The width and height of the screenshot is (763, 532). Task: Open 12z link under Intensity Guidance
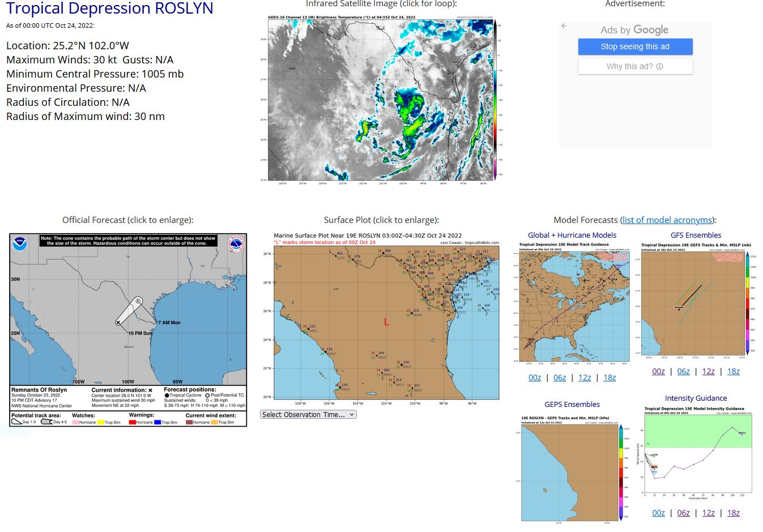(709, 513)
